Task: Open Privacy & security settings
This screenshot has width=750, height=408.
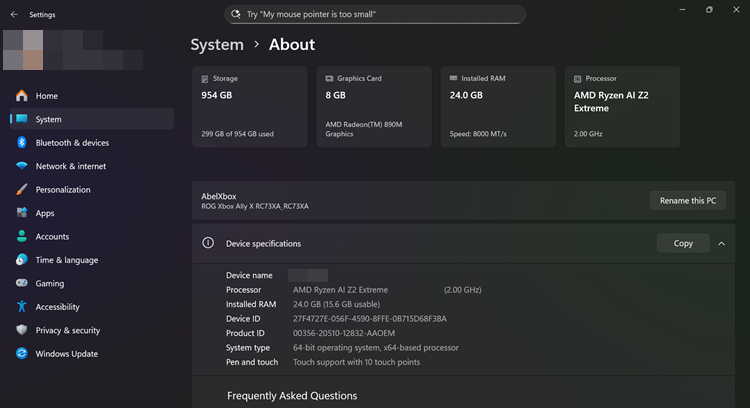Action: point(91,330)
